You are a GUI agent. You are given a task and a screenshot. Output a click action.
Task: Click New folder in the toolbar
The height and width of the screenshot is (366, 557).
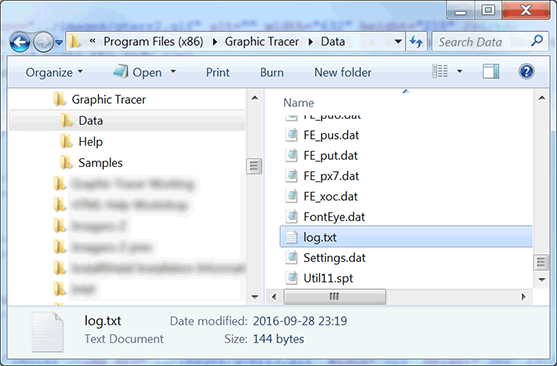[x=343, y=72]
